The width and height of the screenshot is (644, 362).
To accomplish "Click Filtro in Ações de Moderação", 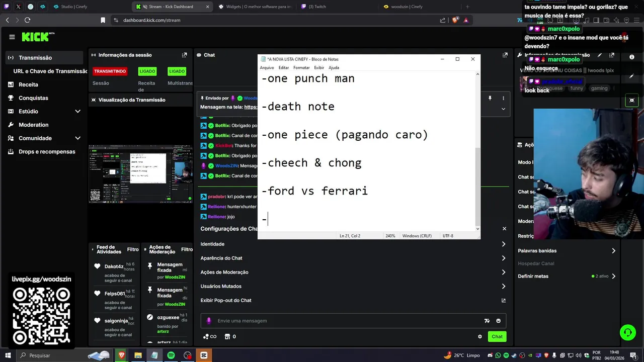I will tap(187, 249).
